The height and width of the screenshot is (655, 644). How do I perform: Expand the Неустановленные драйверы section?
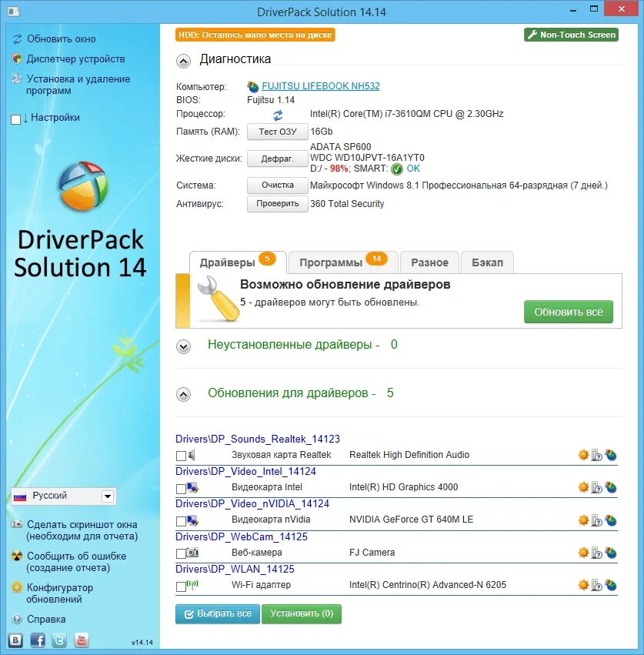point(183,346)
